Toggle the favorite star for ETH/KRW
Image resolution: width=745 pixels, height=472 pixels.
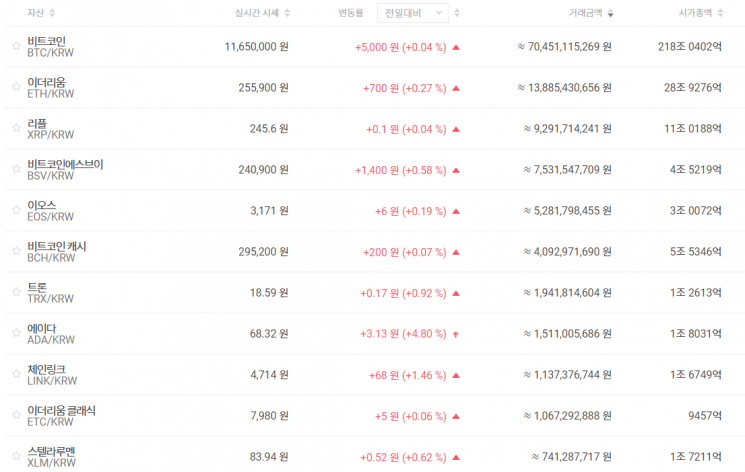[x=16, y=87]
